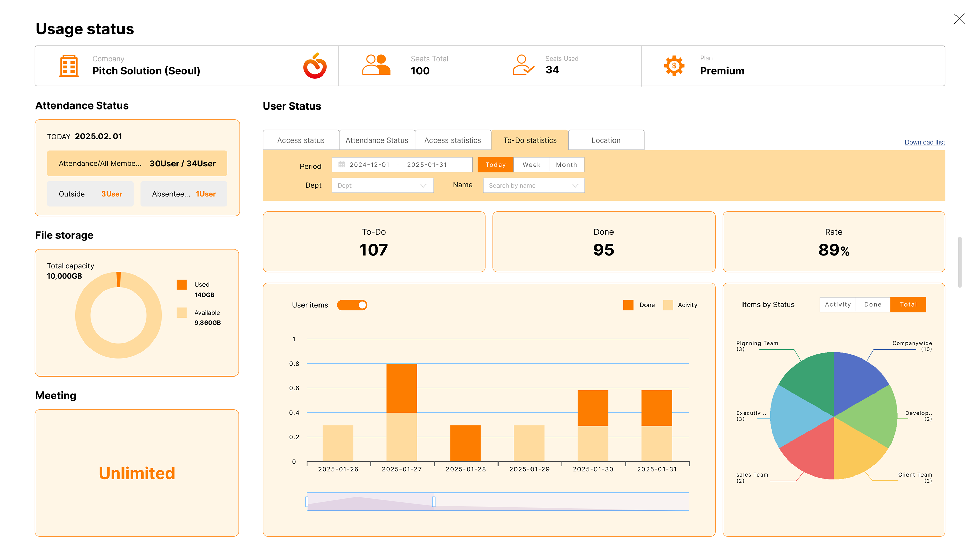Click the Done legend orange swatch
Image resolution: width=980 pixels, height=551 pixels.
click(628, 305)
